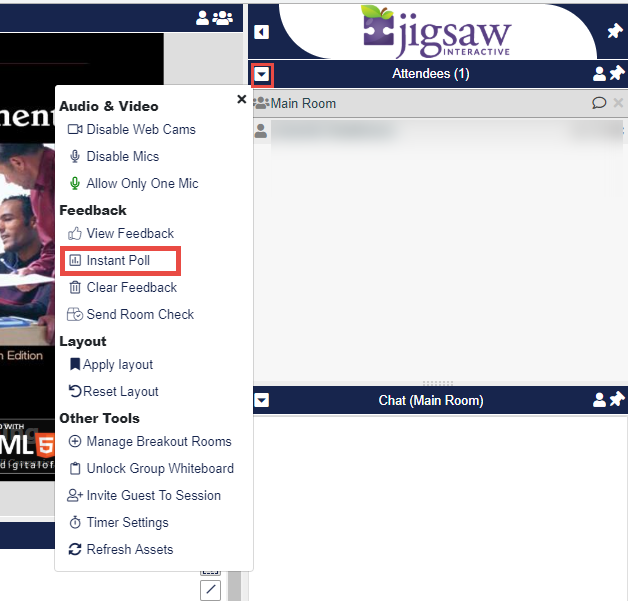
Task: Disable Web Cams for all attendees
Action: (140, 130)
